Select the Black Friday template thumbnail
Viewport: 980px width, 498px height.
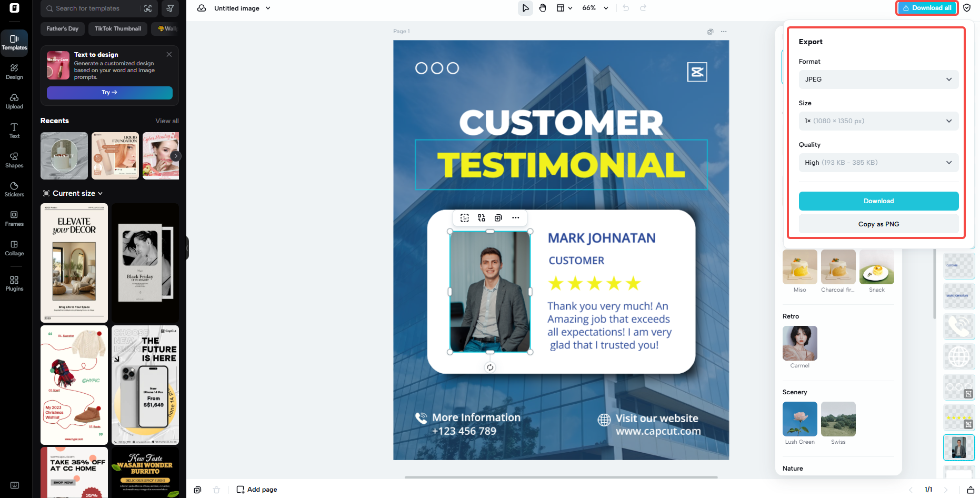click(145, 263)
